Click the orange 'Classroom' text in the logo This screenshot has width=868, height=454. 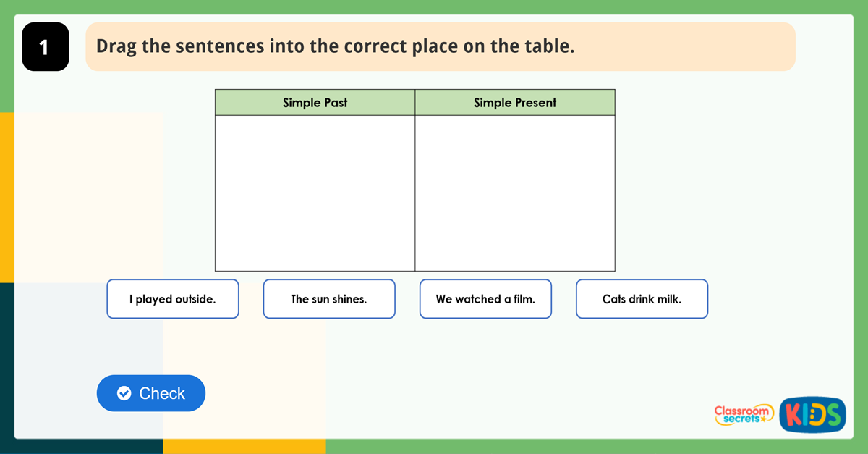pos(739,410)
